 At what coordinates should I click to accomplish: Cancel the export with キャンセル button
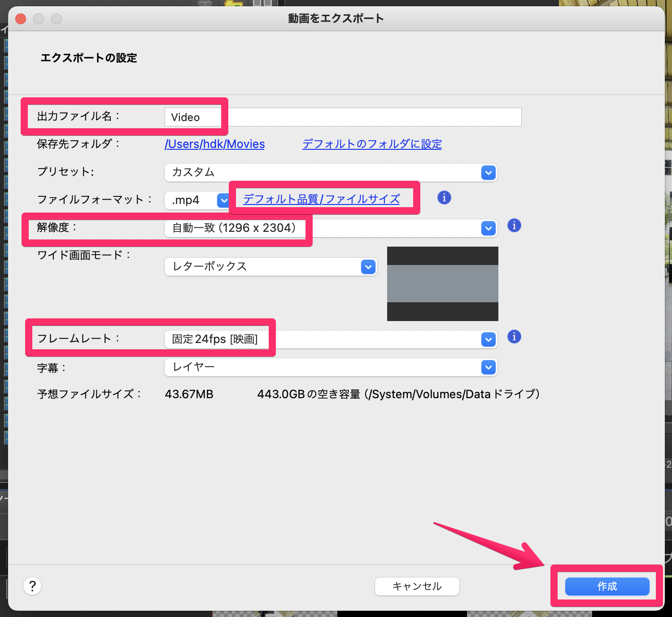[417, 586]
